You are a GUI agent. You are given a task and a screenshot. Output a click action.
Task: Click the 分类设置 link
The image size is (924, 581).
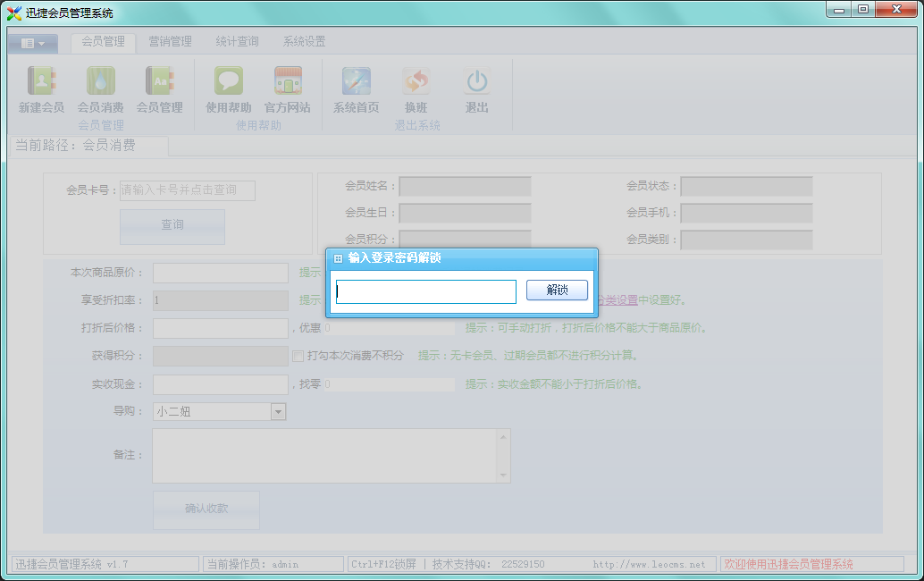point(617,300)
